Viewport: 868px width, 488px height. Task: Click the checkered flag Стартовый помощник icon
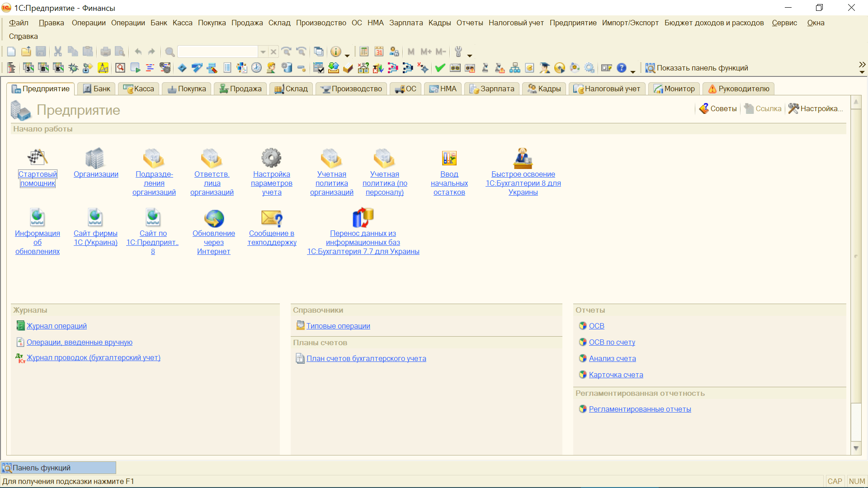click(38, 158)
